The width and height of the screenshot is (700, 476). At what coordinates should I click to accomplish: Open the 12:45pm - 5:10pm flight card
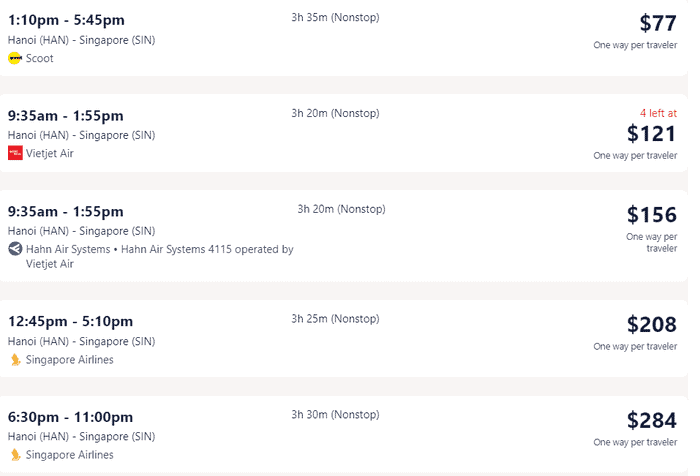coord(344,338)
